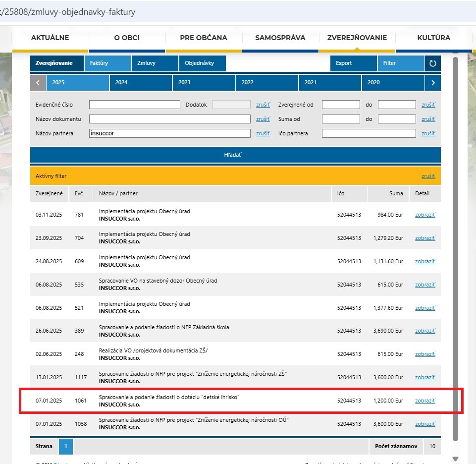Image resolution: width=476 pixels, height=464 pixels.
Task: Go to previous years with left arrow
Action: (38, 83)
